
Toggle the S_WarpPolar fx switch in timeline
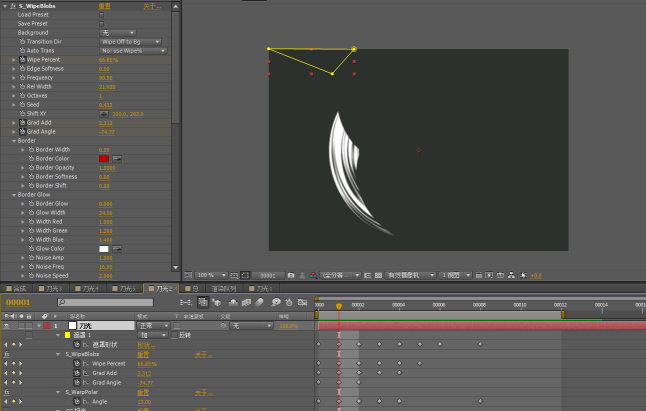click(7, 392)
